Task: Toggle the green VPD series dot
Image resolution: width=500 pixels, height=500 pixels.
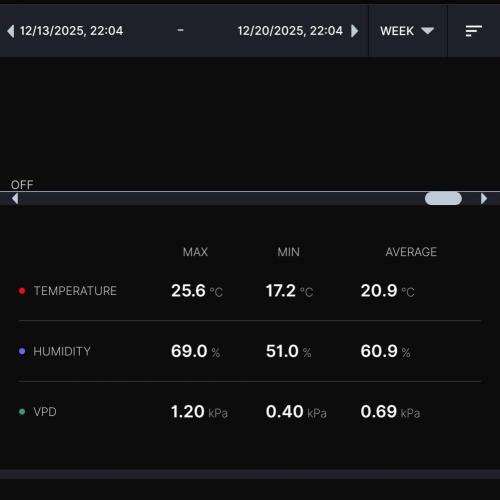Action: (x=22, y=412)
